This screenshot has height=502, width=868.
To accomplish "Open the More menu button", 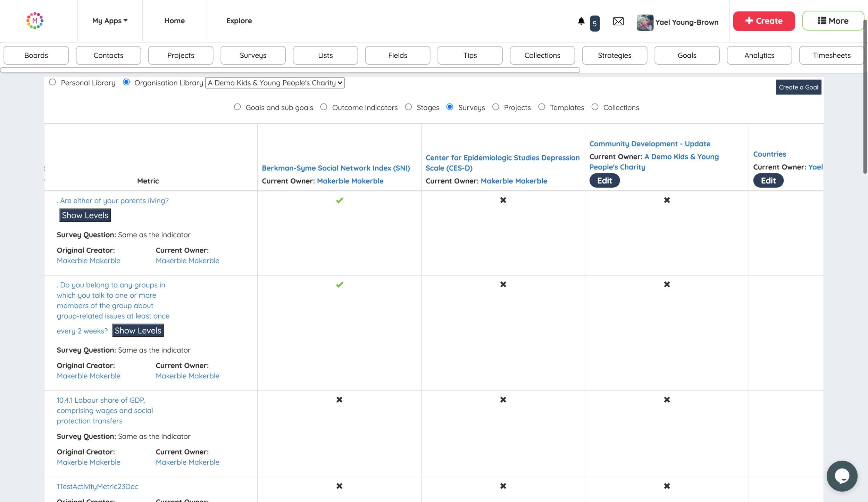I will pos(833,21).
